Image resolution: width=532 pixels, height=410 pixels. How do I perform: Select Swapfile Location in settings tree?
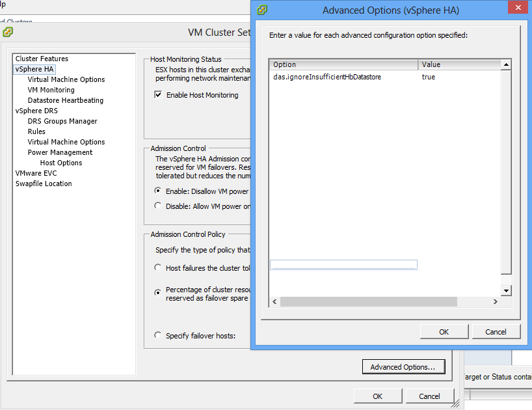[x=44, y=184]
